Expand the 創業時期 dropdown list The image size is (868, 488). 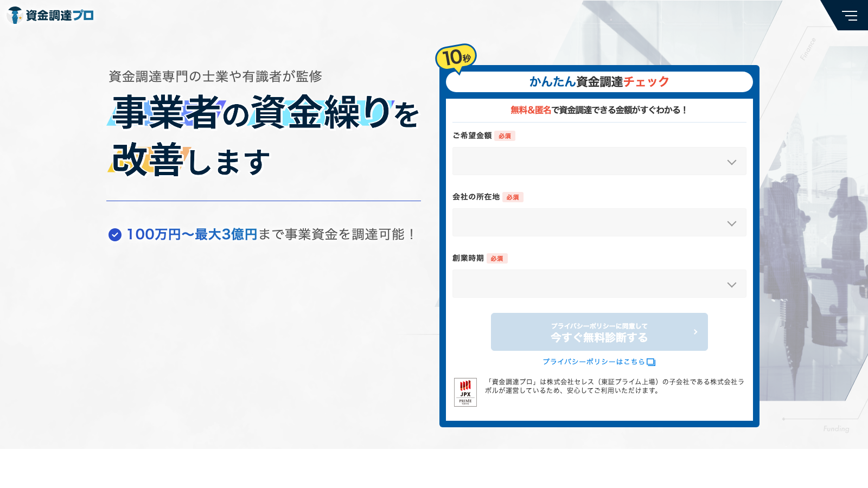(599, 284)
